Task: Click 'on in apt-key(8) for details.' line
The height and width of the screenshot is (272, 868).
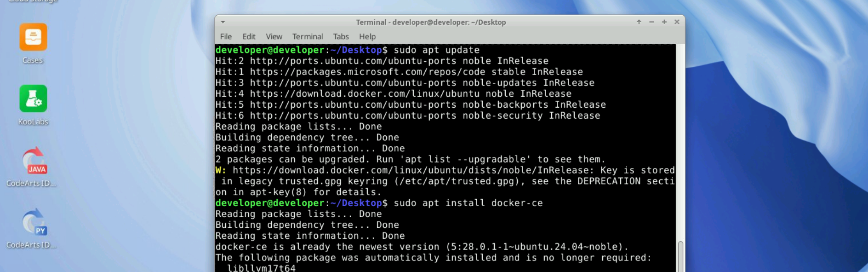Action: pos(299,192)
